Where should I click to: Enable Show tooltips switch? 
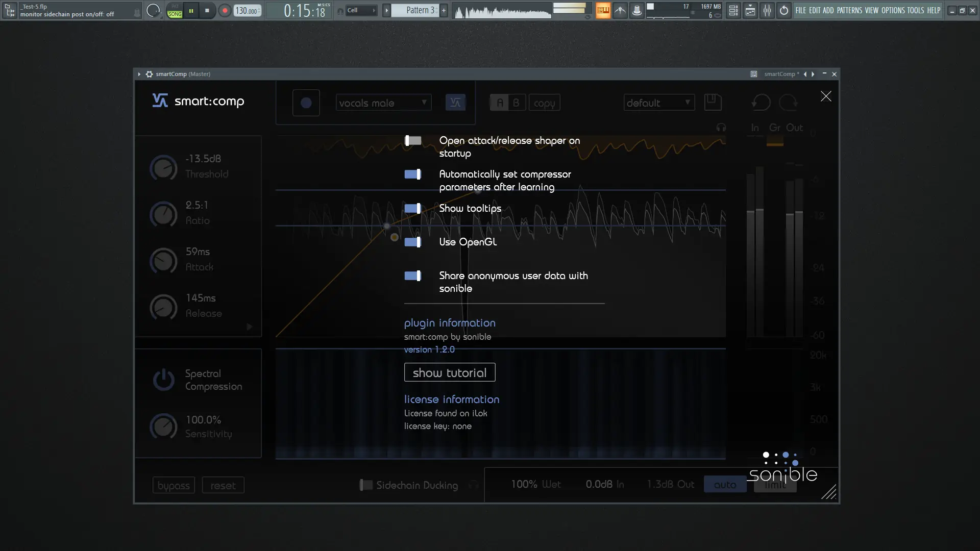click(412, 208)
